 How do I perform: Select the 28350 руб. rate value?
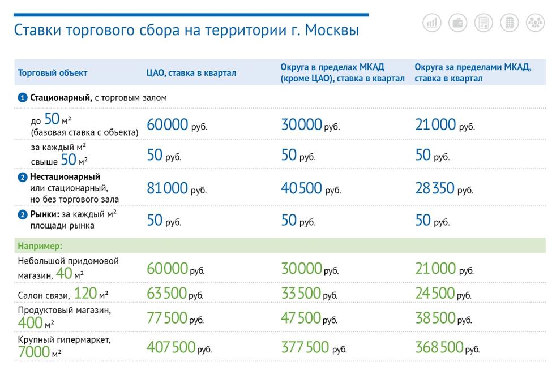pos(444,188)
